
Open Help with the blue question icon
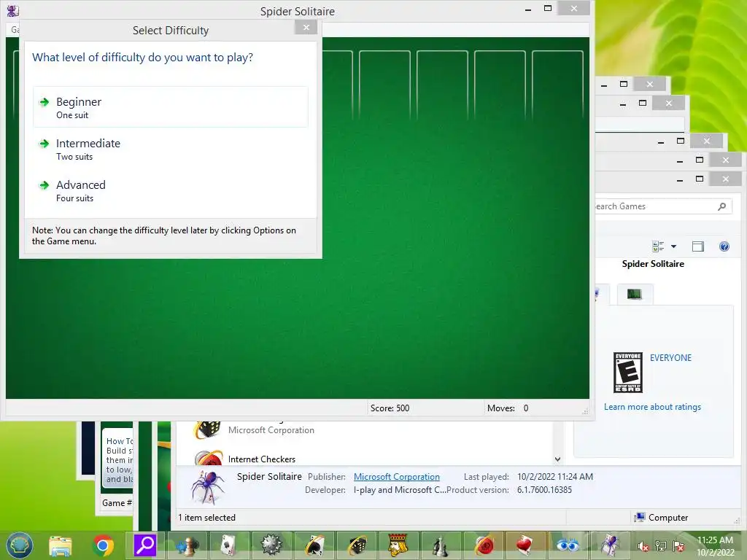[724, 246]
